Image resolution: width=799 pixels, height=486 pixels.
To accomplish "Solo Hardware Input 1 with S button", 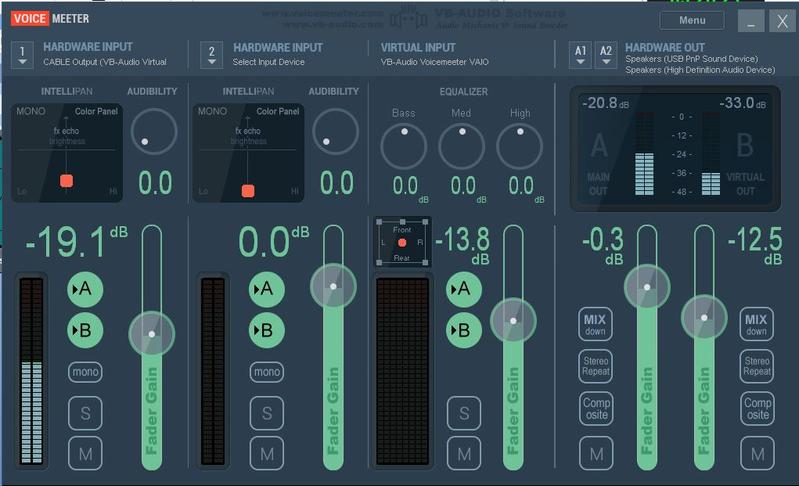I will click(x=85, y=413).
